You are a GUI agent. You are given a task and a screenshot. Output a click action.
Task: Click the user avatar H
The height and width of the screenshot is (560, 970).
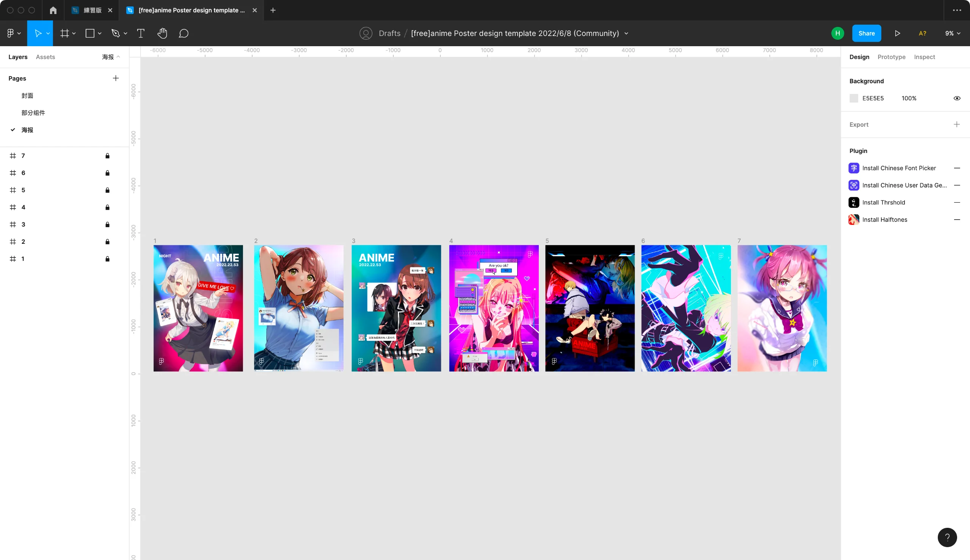click(838, 33)
